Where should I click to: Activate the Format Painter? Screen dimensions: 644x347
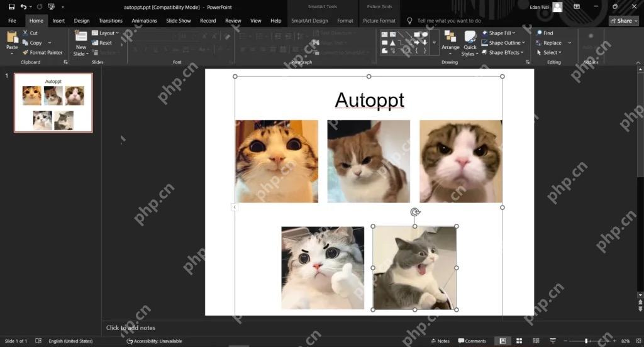pyautogui.click(x=43, y=53)
